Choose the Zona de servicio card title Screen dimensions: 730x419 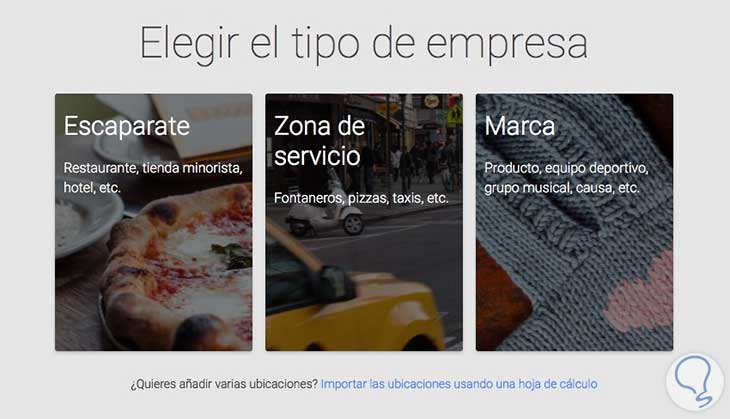point(319,141)
